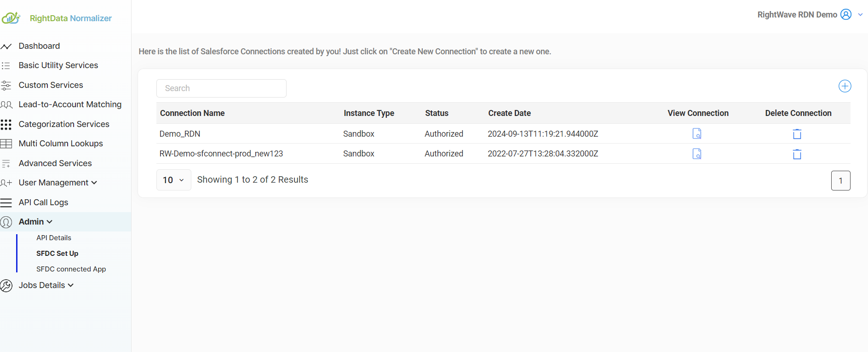Click the 2022-07-27T13:28:04.332000Z date cell

click(x=543, y=154)
